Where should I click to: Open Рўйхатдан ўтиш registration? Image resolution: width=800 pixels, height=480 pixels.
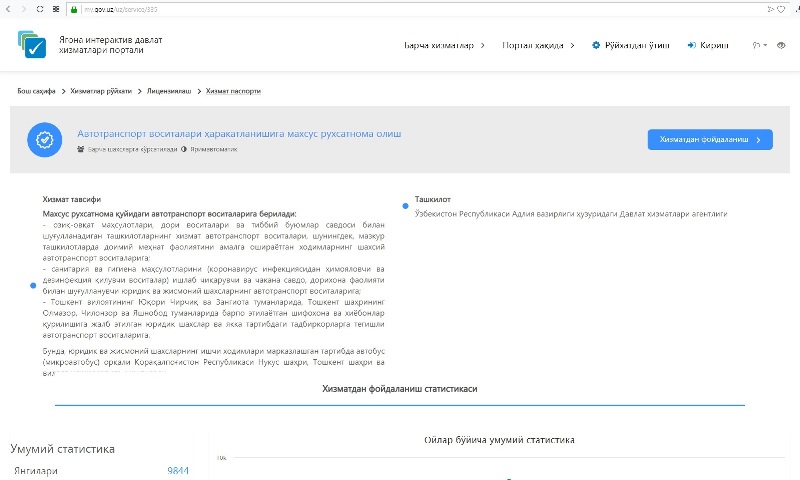636,45
